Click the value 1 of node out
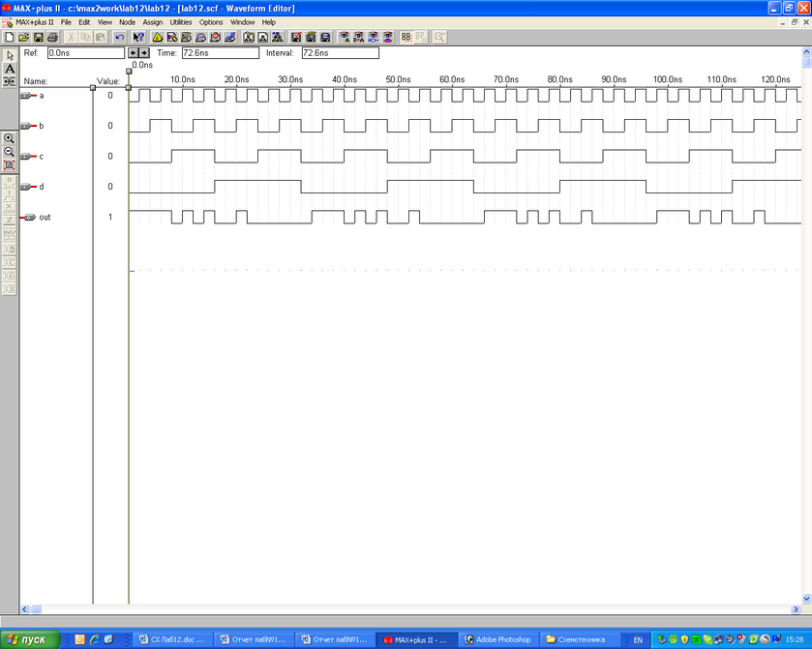Screen dimensions: 812x649 pos(109,217)
